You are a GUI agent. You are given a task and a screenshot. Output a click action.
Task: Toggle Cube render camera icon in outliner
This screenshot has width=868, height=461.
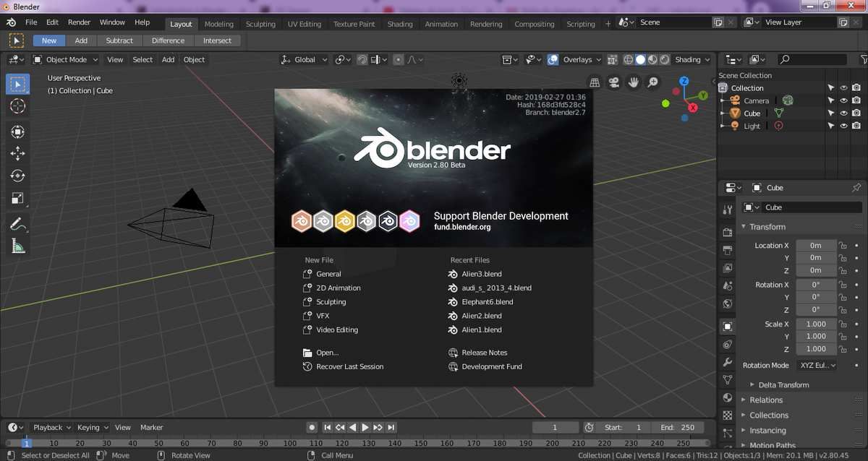pyautogui.click(x=856, y=113)
